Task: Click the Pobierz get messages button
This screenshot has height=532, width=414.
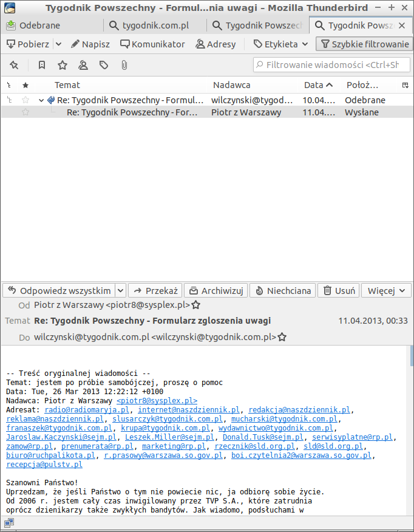Action: tap(29, 44)
